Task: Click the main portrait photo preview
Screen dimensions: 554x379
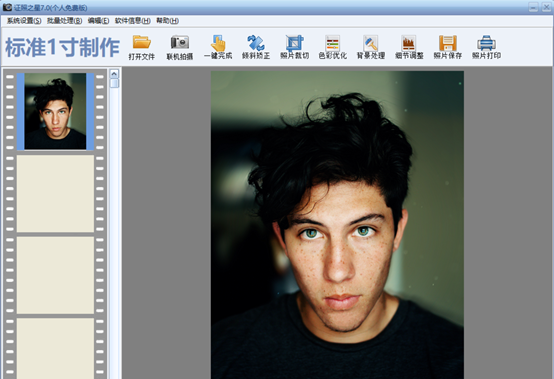Action: coord(337,225)
